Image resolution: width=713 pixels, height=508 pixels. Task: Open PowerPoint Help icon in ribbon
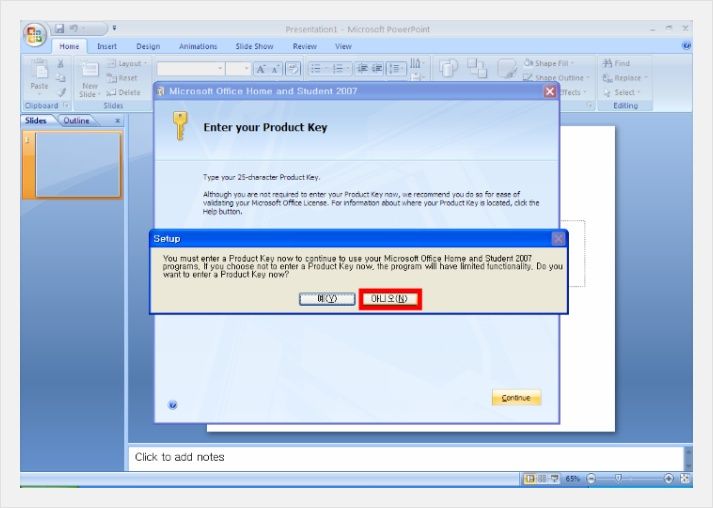[686, 45]
